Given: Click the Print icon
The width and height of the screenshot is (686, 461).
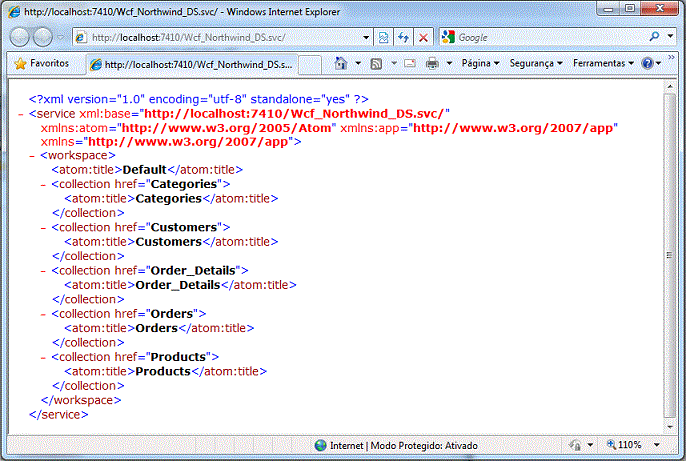Looking at the screenshot, I should pos(432,64).
